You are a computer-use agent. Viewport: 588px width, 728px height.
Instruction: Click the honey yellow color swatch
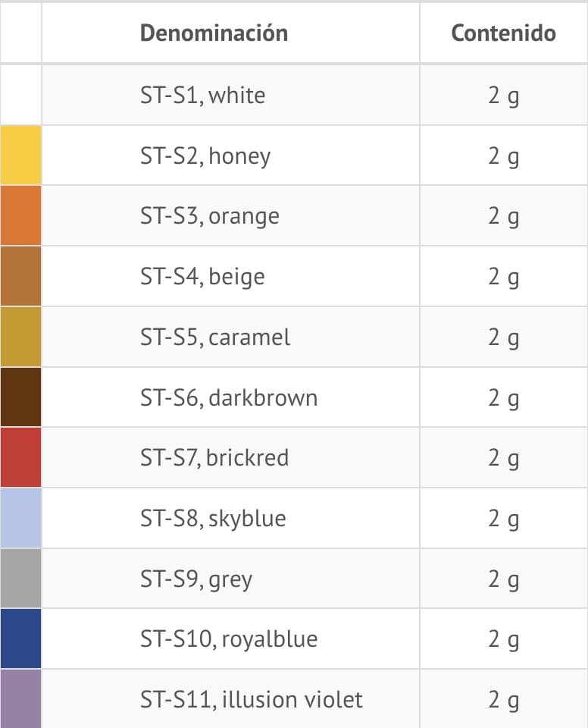click(x=20, y=155)
